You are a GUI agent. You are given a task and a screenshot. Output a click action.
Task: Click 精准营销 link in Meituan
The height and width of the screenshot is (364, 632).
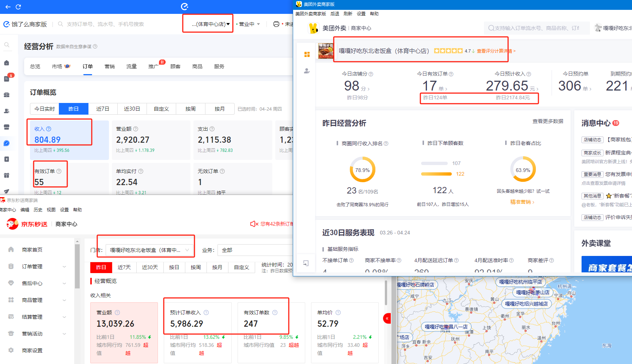(522, 202)
